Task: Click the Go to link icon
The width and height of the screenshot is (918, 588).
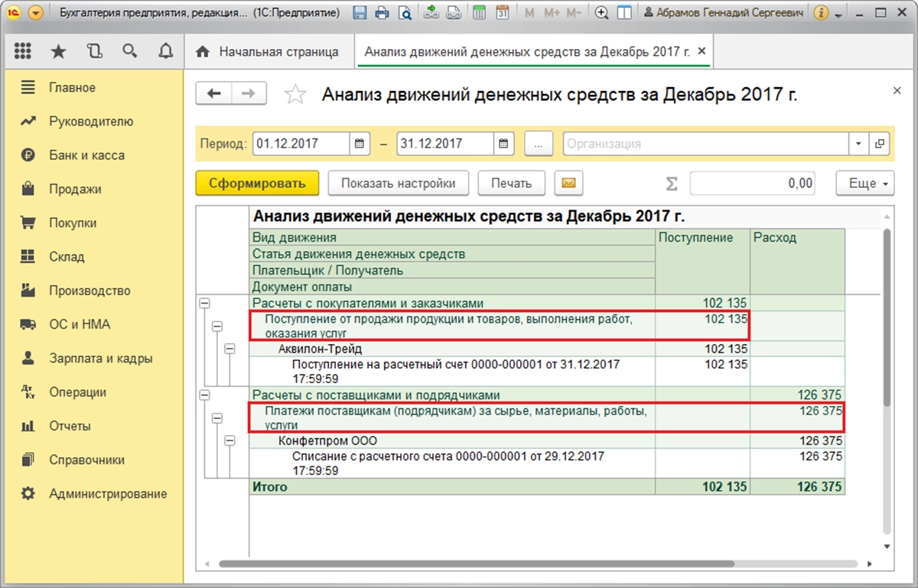Action: pyautogui.click(x=454, y=13)
